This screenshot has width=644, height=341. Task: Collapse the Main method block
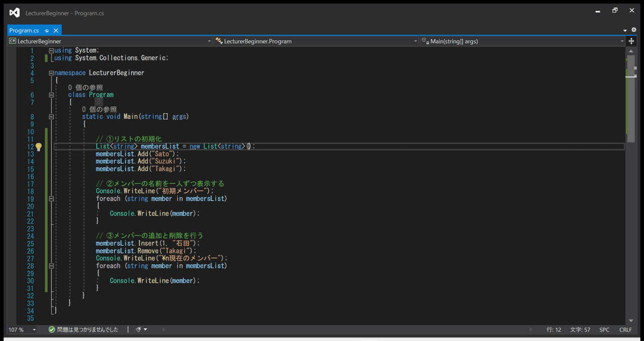click(51, 117)
